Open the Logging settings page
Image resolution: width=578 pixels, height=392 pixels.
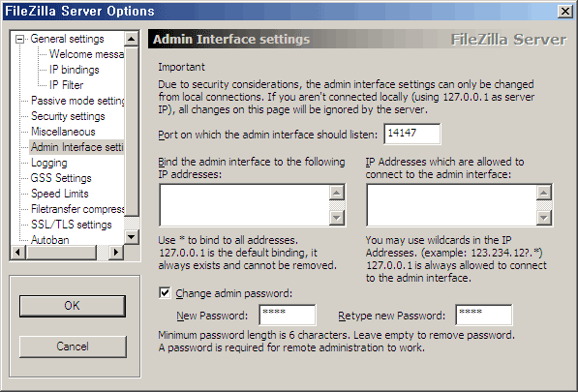[49, 163]
